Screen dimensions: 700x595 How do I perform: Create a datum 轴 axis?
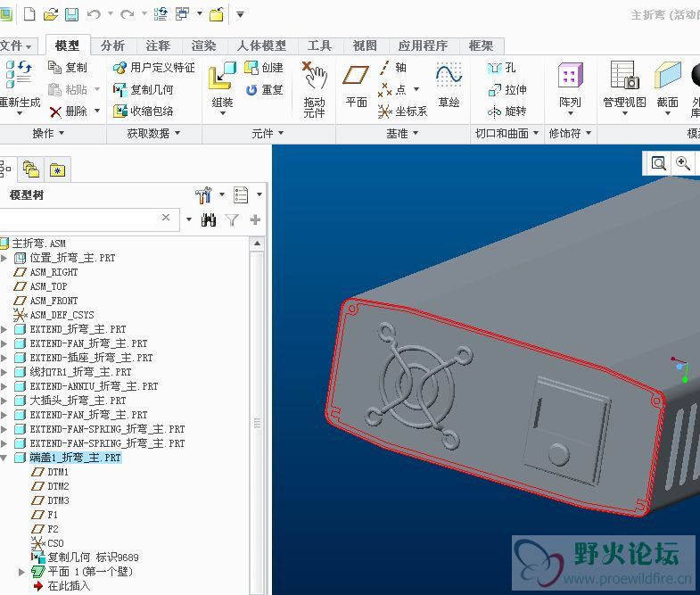point(392,68)
